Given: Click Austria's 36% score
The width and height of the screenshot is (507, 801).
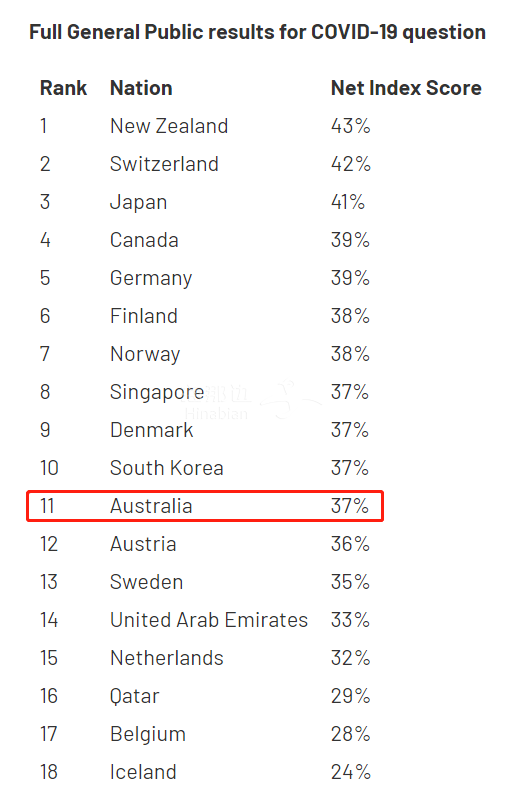Looking at the screenshot, I should [x=350, y=544].
